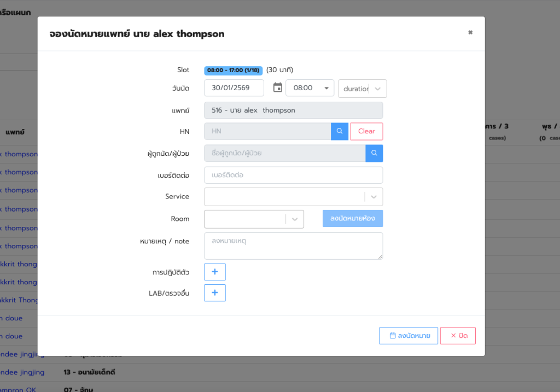Click the appointment date field 30/01/2569
This screenshot has width=560, height=392.
pyautogui.click(x=234, y=88)
